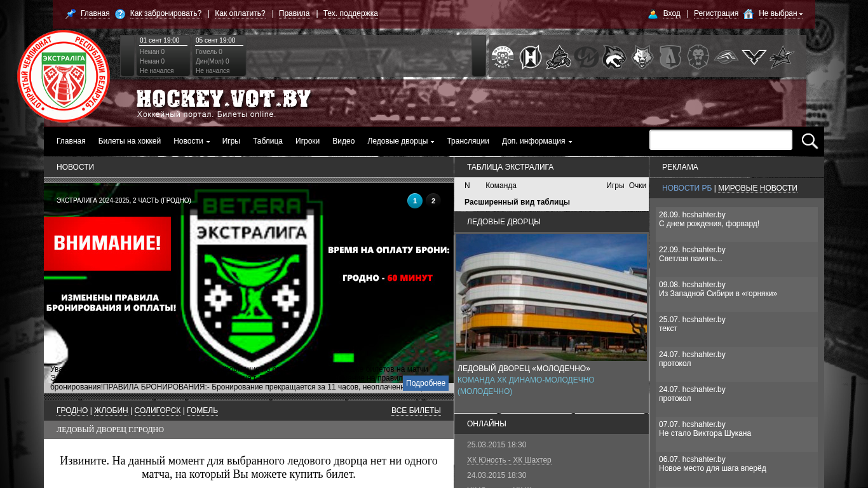This screenshot has height=488, width=868.
Task: Click the pin icon beside Главная
Action: point(71,14)
